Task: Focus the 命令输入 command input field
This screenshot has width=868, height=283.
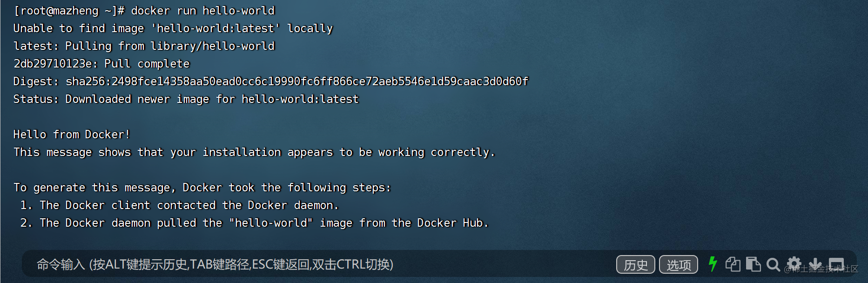Action: click(x=279, y=264)
